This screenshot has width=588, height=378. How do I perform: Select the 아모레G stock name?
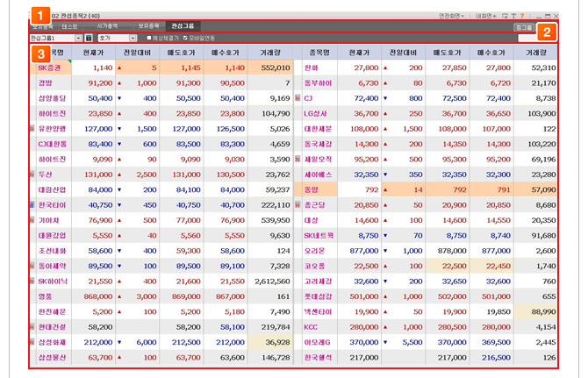coord(317,342)
